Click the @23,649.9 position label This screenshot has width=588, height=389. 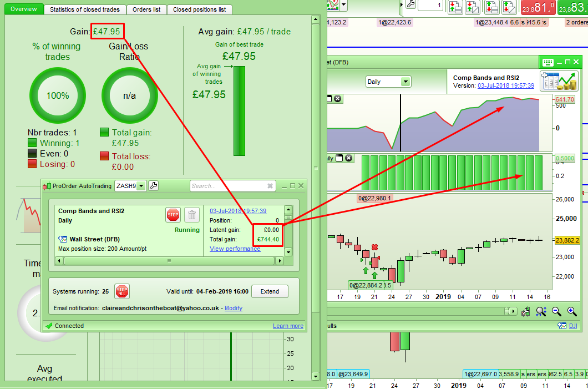click(x=354, y=374)
